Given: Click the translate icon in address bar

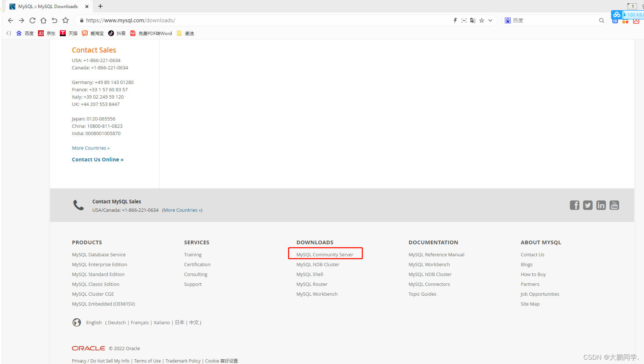Looking at the screenshot, I should pos(473,20).
